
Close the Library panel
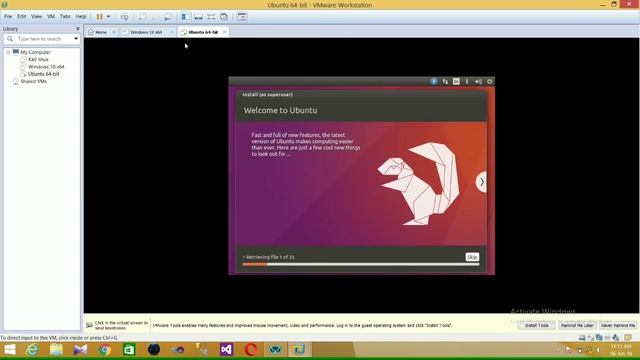[x=78, y=29]
